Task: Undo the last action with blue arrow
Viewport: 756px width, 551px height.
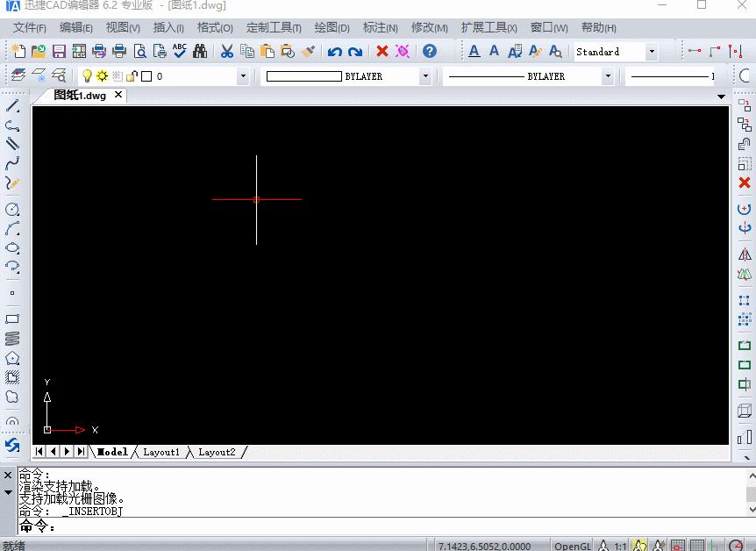Action: pyautogui.click(x=335, y=52)
